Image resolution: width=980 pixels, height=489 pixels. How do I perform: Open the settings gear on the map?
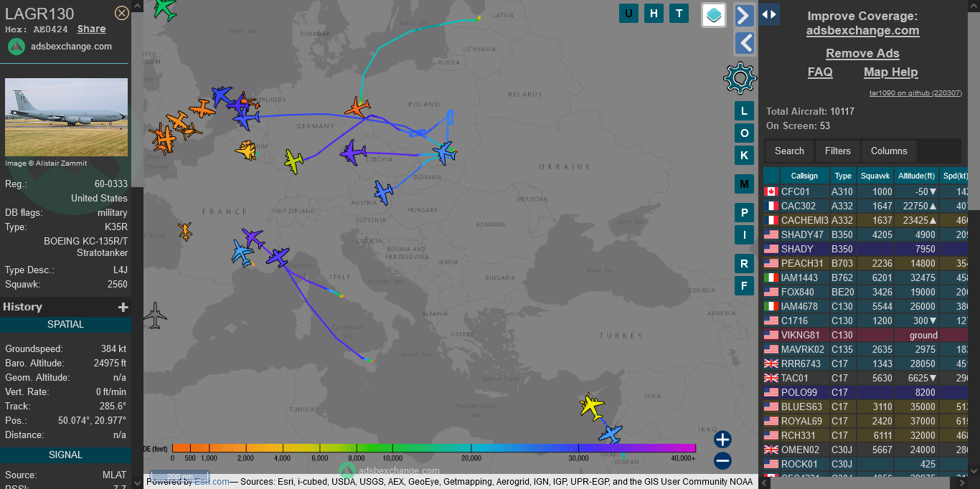(740, 78)
